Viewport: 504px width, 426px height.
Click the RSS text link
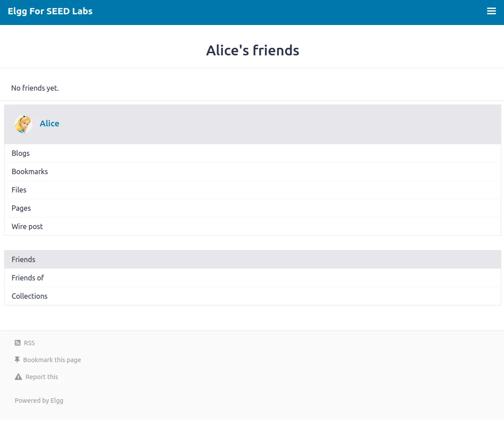coord(29,343)
